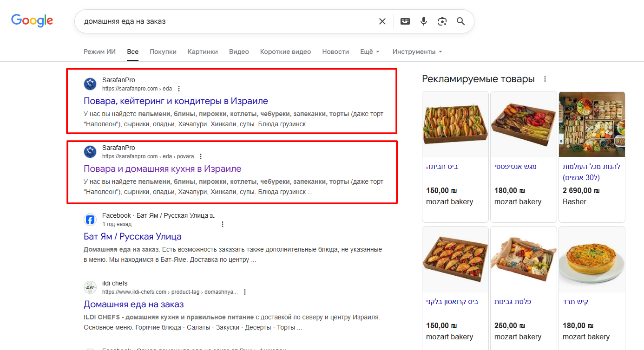Open link Повара, кейтеринг и кондитеры в Израиле

pos(176,101)
